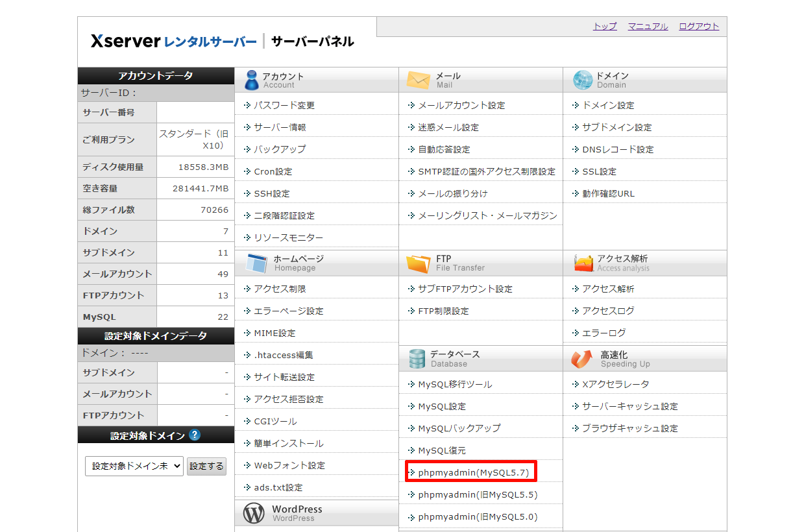Viewport: 804px width, 532px height.
Task: Open SSL設定 under Domain
Action: [599, 171]
